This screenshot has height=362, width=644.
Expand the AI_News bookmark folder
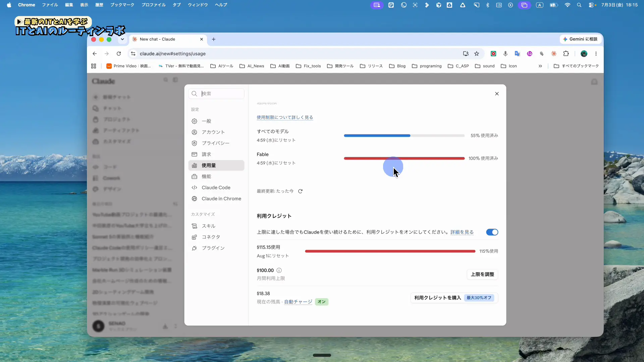pos(252,66)
